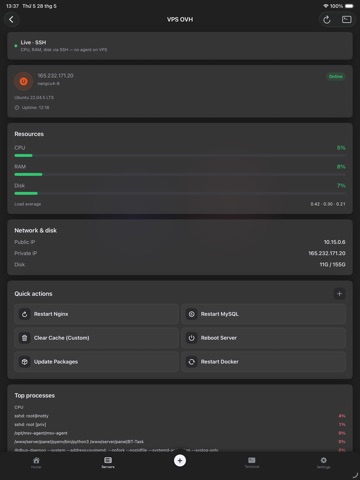
Task: Run the Reboot Server quick action
Action: pos(263,338)
